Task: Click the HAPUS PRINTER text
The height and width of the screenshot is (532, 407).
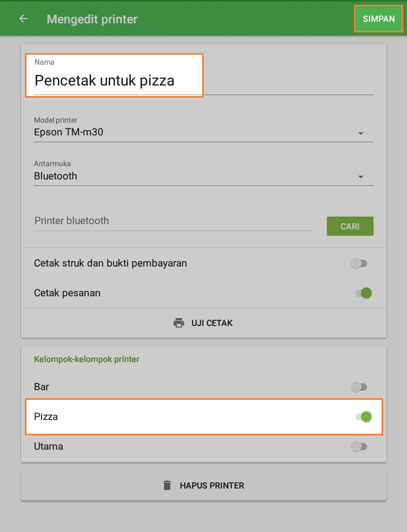Action: [212, 485]
